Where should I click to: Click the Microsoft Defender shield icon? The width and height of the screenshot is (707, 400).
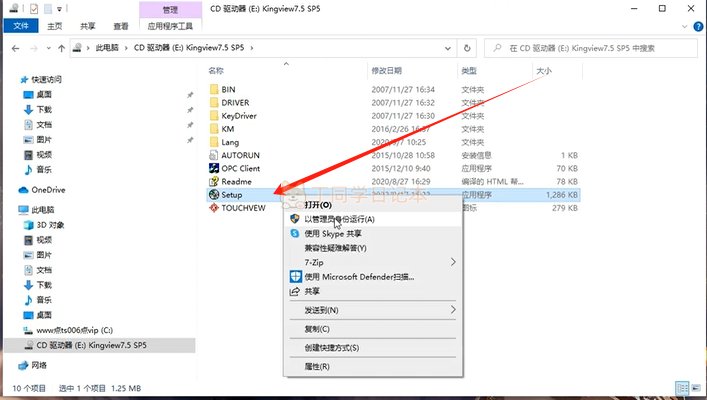pyautogui.click(x=295, y=276)
